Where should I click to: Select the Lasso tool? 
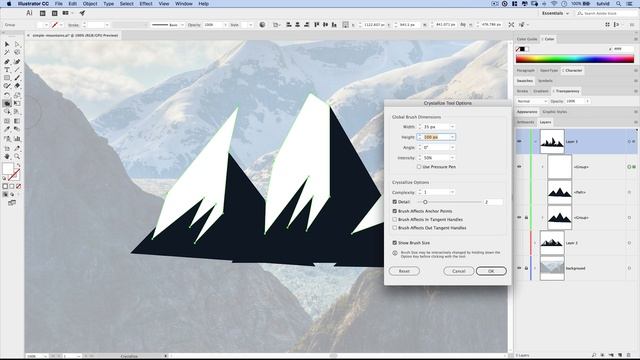click(x=17, y=53)
